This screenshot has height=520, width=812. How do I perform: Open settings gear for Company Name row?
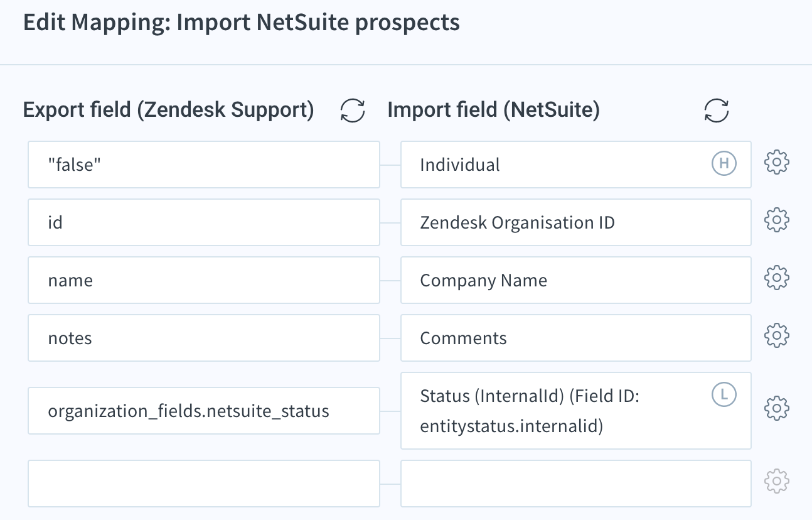click(777, 278)
